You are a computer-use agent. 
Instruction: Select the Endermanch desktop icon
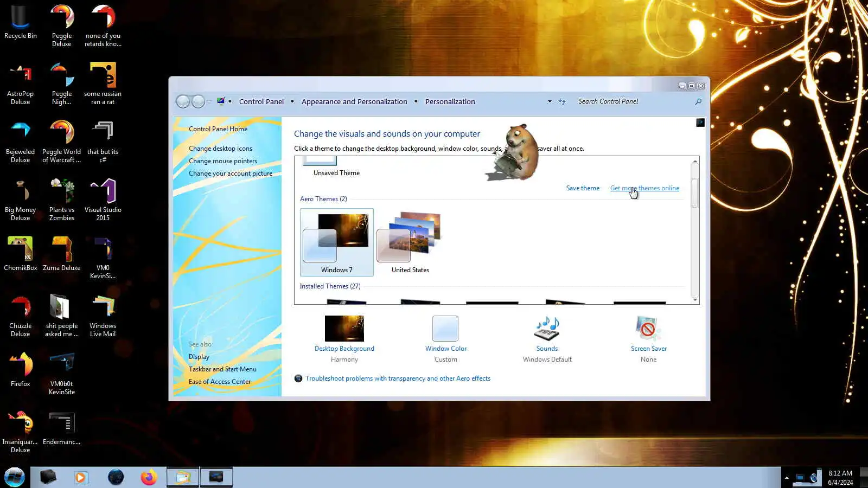pos(62,428)
